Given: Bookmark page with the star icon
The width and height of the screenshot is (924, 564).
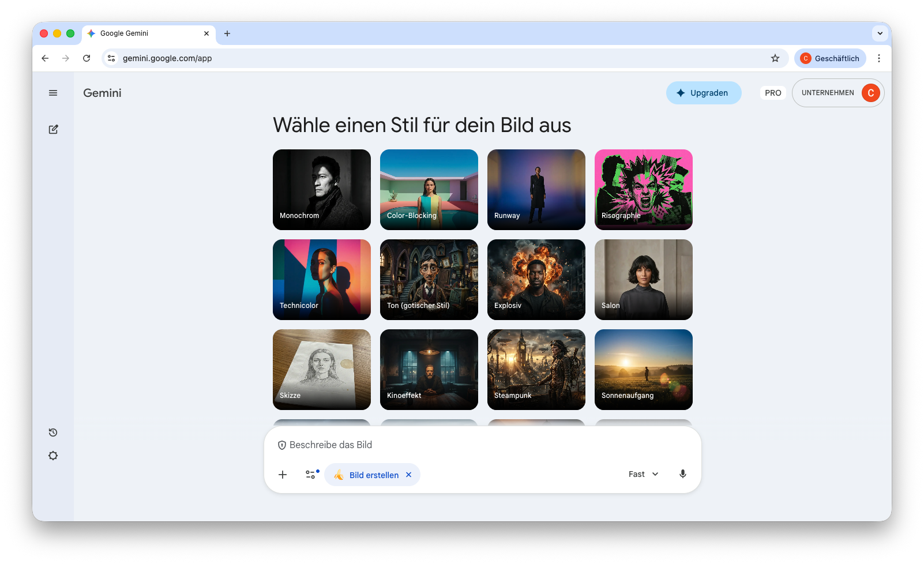Looking at the screenshot, I should point(775,58).
